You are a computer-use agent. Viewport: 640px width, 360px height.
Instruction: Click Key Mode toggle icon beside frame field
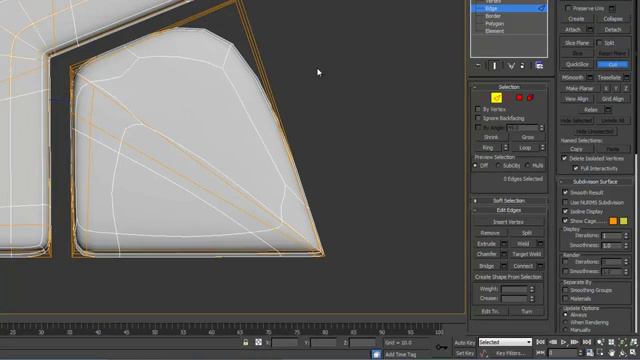coord(540,352)
